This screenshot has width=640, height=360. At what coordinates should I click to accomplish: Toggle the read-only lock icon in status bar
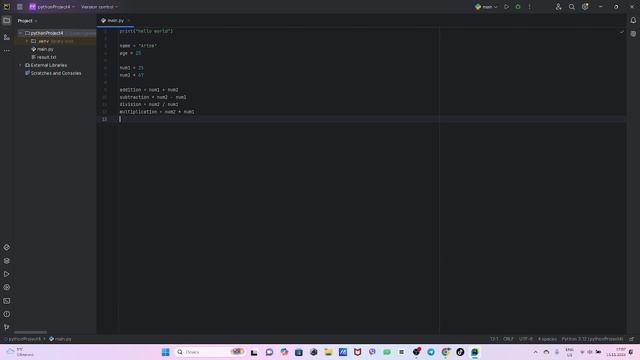coord(631,339)
